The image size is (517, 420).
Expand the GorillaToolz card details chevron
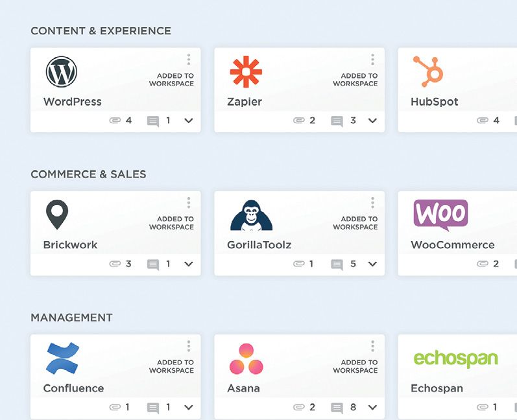click(x=372, y=264)
